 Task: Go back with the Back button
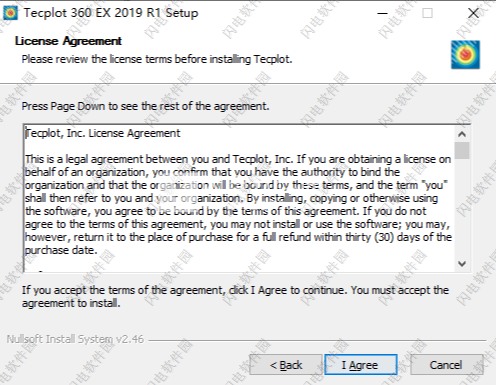coord(286,365)
